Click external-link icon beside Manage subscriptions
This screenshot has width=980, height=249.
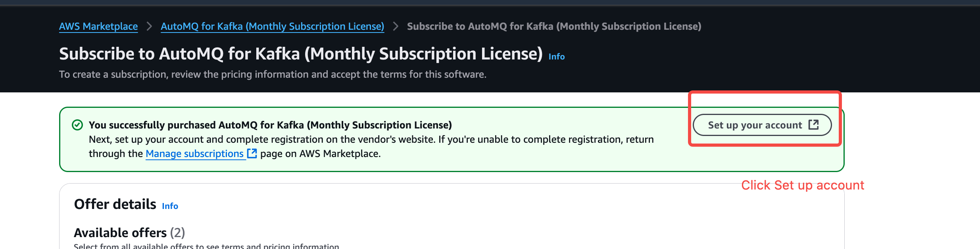tap(252, 153)
